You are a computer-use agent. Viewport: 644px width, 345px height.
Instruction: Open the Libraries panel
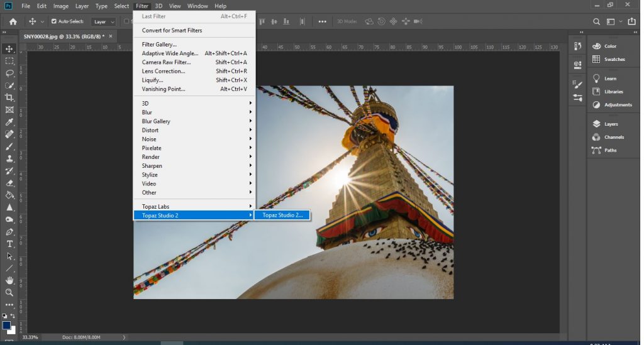[614, 92]
